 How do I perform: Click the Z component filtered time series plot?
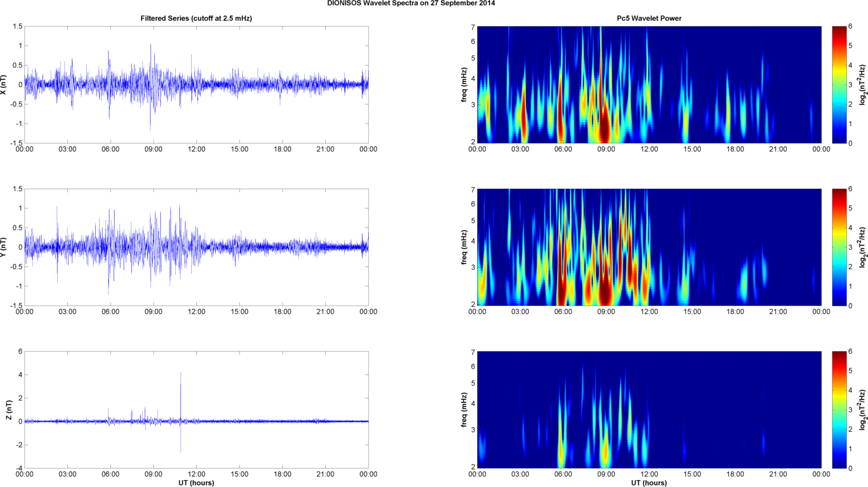[x=196, y=409]
